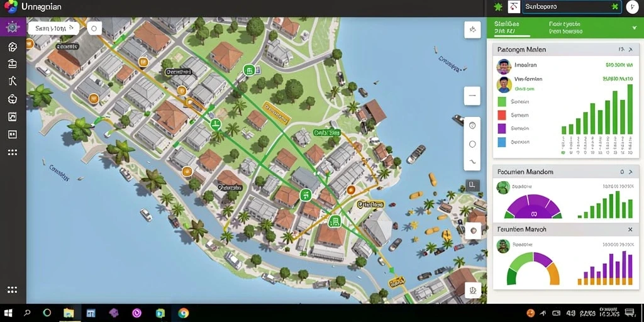
Task: Toggle the green legend square
Action: tap(501, 101)
